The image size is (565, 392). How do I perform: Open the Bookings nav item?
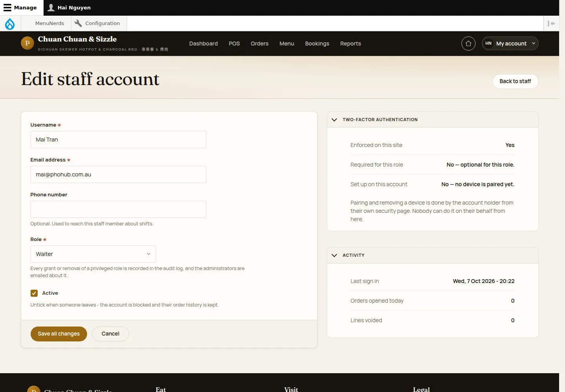pyautogui.click(x=317, y=44)
